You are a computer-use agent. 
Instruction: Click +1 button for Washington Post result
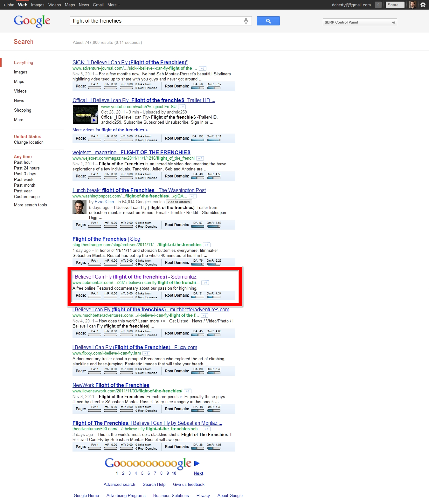point(193,196)
